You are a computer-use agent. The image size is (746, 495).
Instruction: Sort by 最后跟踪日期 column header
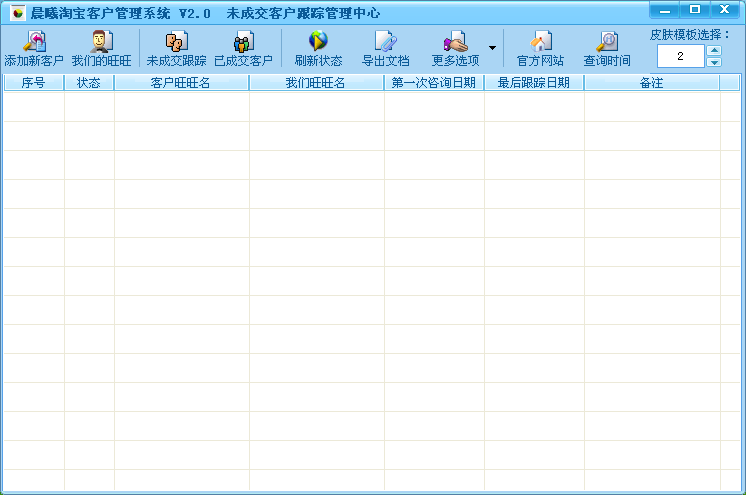tap(534, 83)
